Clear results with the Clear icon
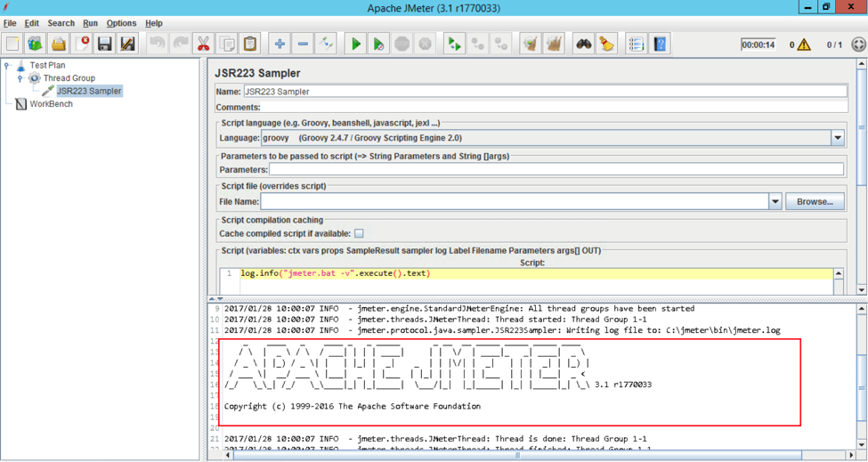Image resolution: width=868 pixels, height=462 pixels. click(531, 44)
